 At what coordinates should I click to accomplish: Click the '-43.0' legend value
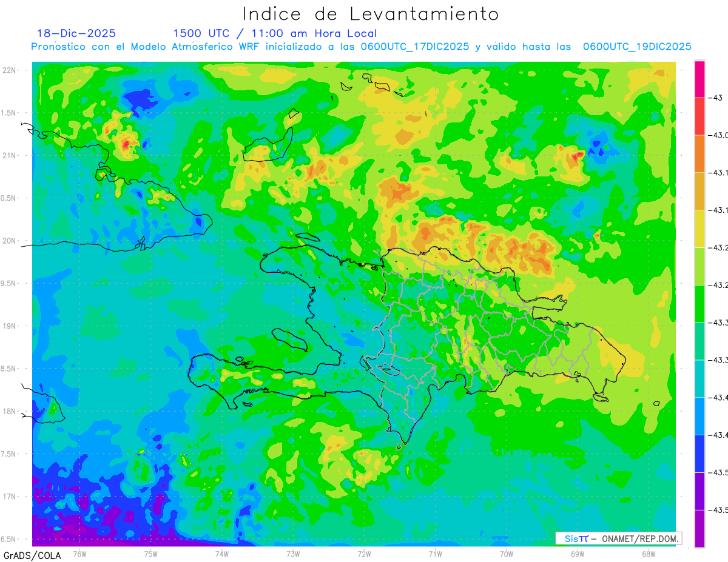(x=718, y=135)
